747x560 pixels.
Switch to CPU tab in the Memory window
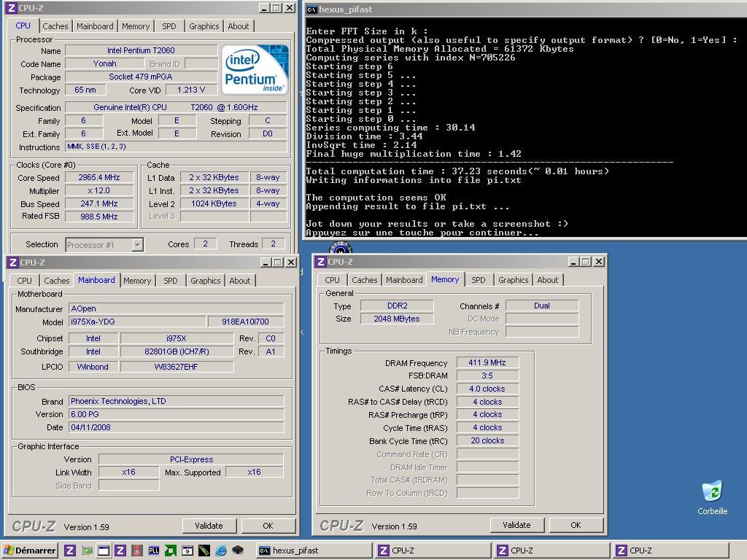click(x=332, y=280)
